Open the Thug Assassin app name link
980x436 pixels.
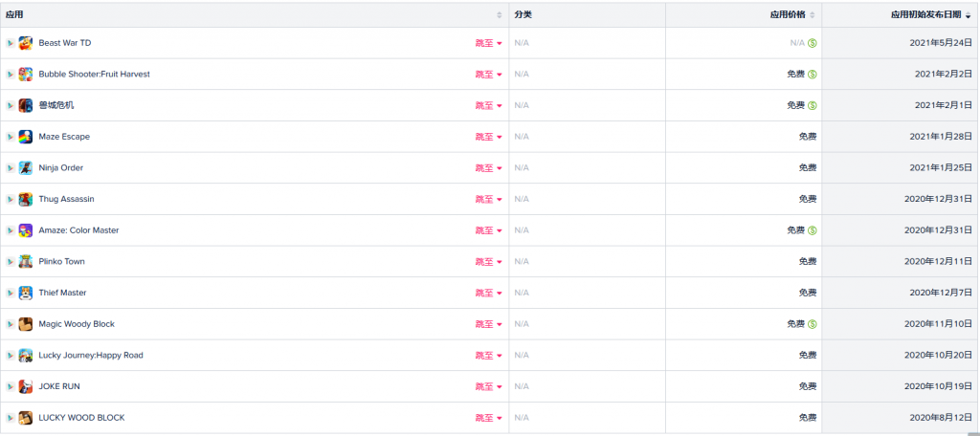point(66,199)
